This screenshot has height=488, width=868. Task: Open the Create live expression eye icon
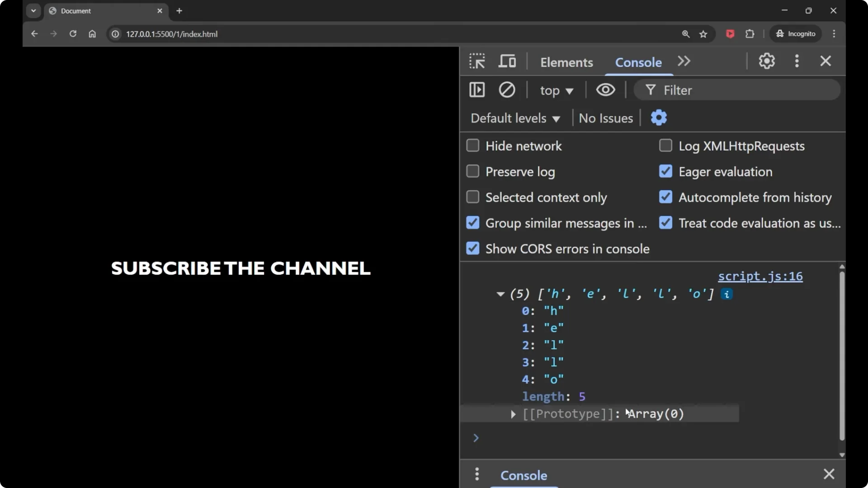tap(605, 89)
